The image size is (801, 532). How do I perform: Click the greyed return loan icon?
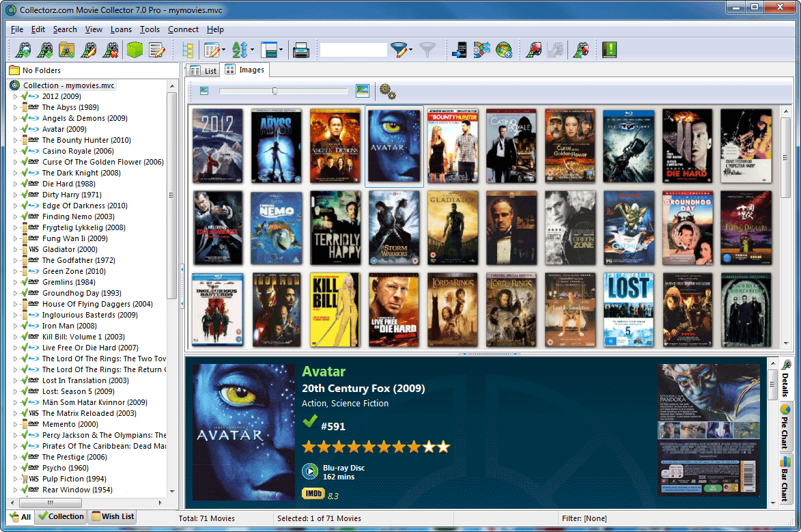coord(556,50)
